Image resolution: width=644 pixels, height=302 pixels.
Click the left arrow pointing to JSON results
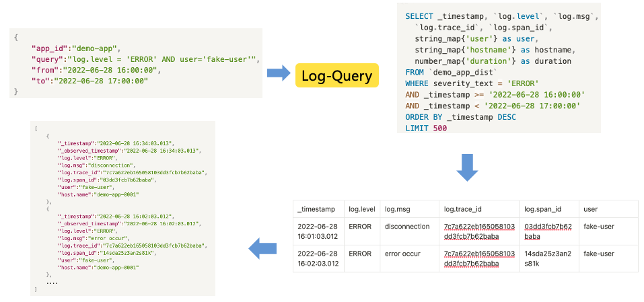[x=263, y=250]
